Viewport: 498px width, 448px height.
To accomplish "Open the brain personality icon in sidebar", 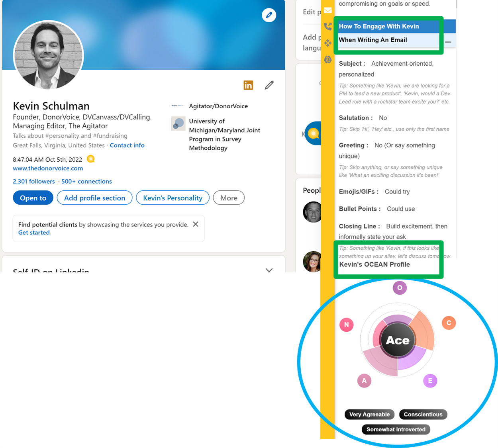I will (327, 60).
